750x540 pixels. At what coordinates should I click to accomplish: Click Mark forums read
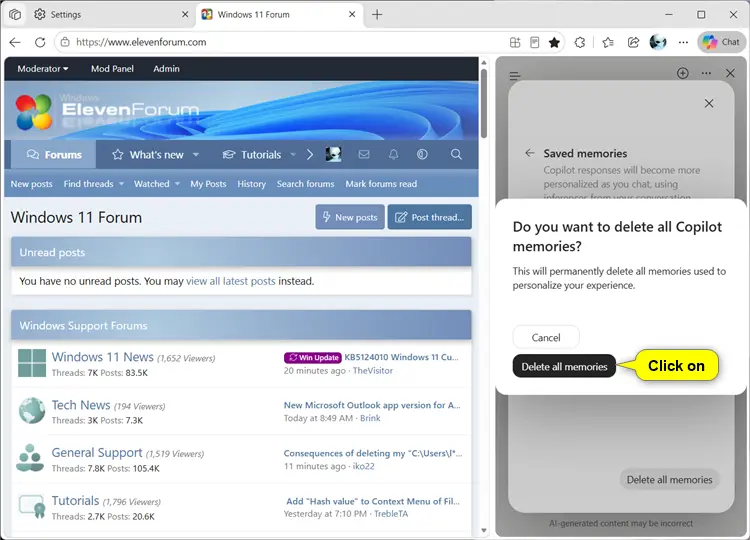pyautogui.click(x=381, y=184)
